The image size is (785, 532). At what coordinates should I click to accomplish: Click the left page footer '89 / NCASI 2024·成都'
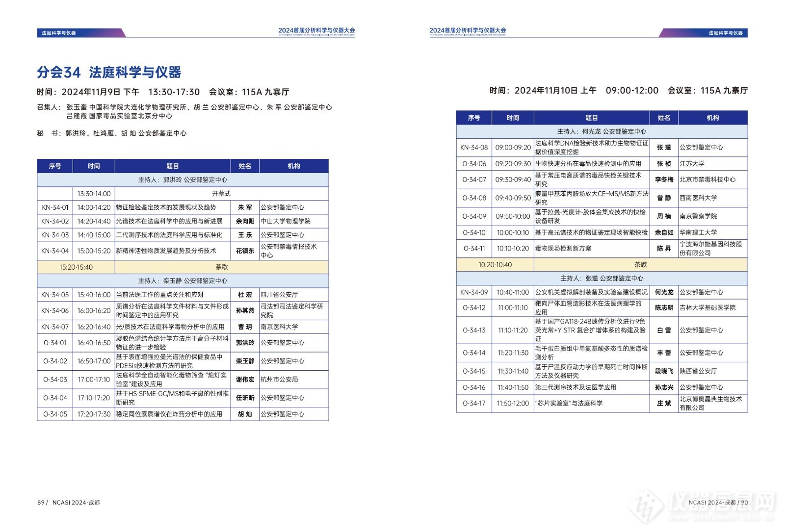pyautogui.click(x=69, y=503)
